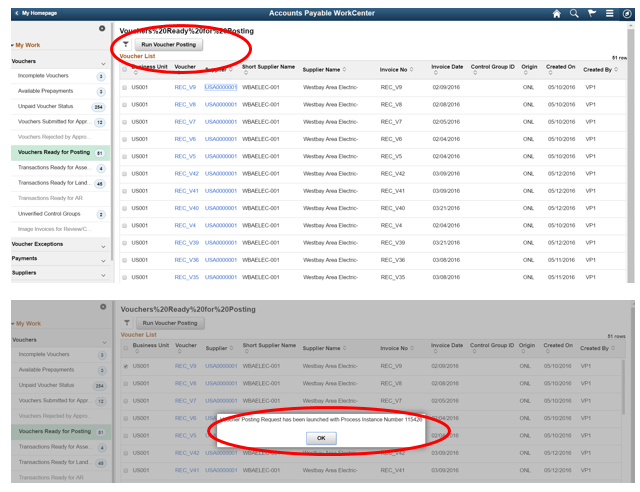Image resolution: width=640 pixels, height=492 pixels.
Task: Collapse My Work in the undimmed sidebar
Action: [26, 45]
